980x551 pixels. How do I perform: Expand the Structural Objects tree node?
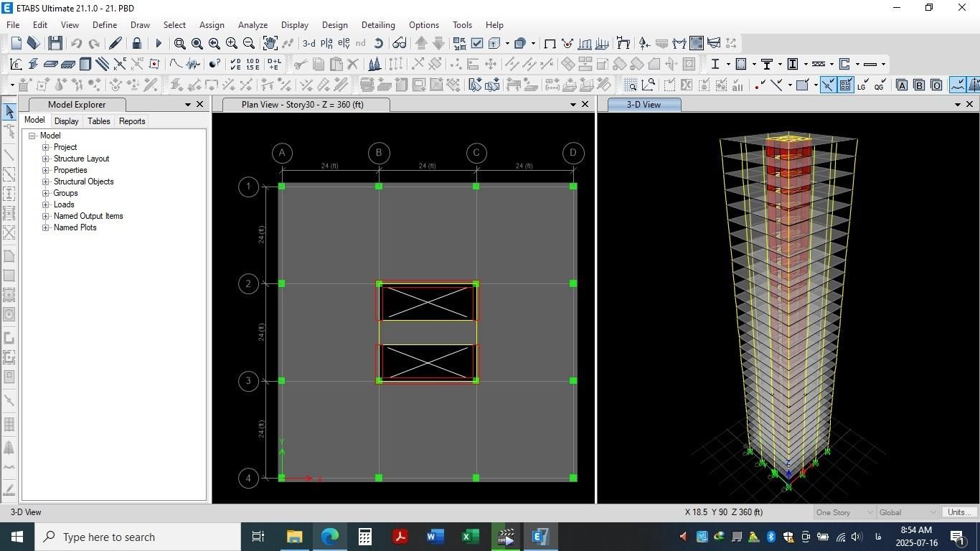pyautogui.click(x=46, y=182)
